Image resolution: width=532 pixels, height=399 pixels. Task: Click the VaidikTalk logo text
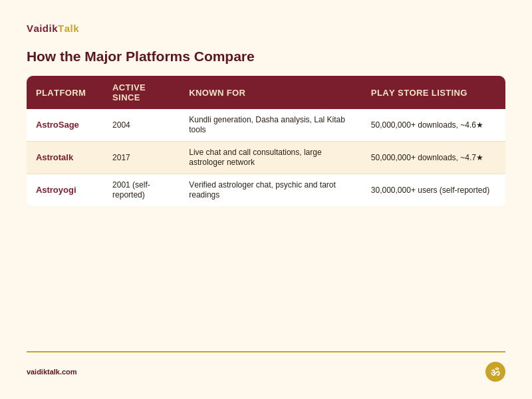(x=53, y=29)
